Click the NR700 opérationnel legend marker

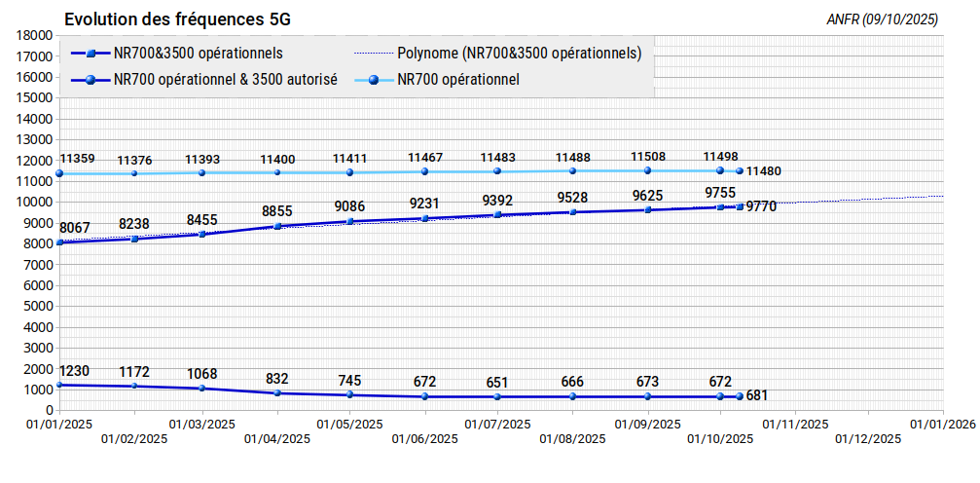pyautogui.click(x=373, y=80)
